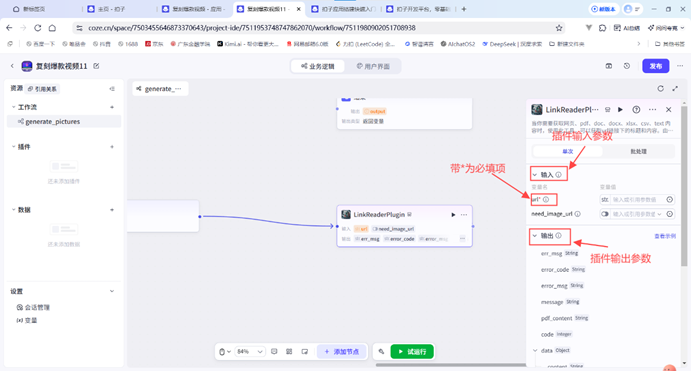The height and width of the screenshot is (371, 691).
Task: Select the message String output row
Action: coord(560,302)
